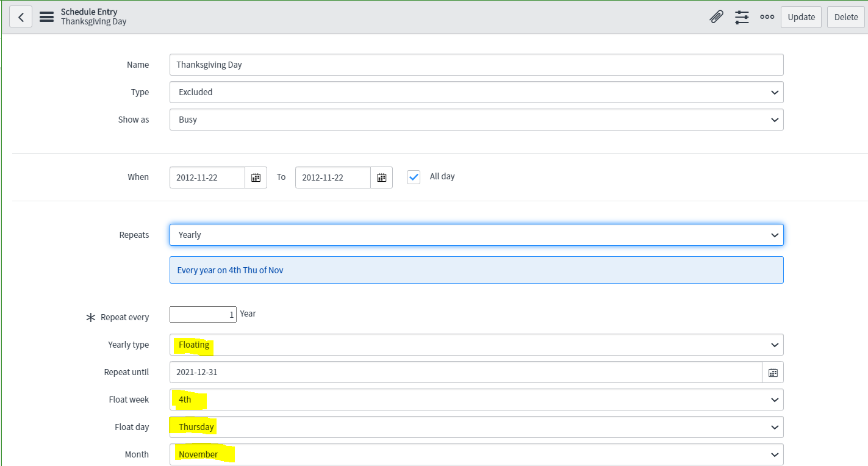
Task: Open the attachments paperclip icon
Action: 716,16
